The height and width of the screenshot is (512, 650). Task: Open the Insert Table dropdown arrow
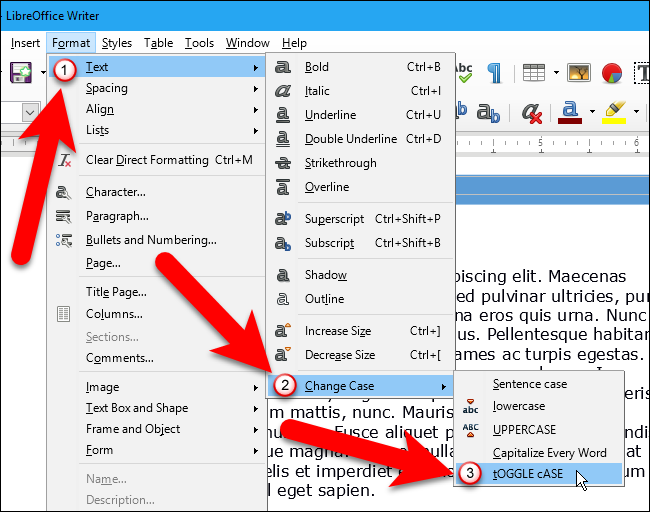(556, 73)
